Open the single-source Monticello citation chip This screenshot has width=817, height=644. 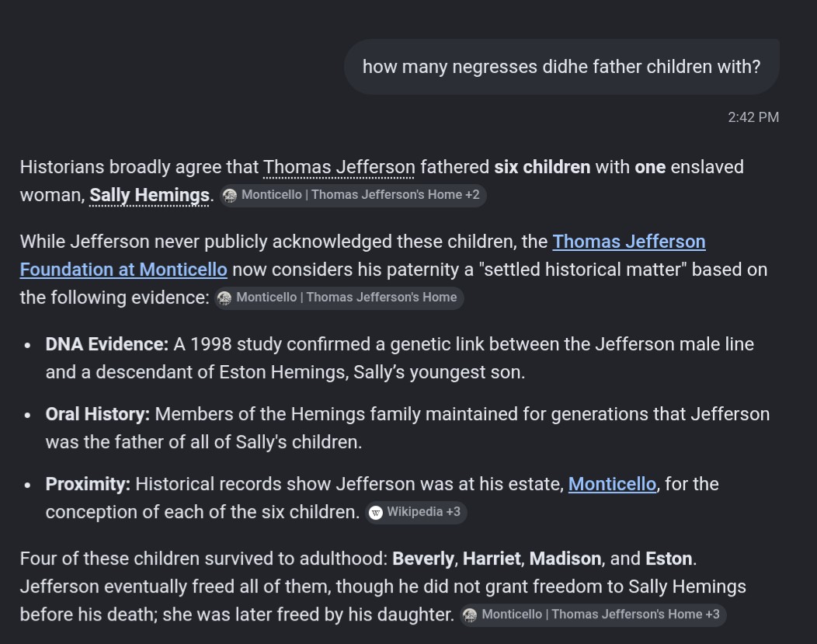(x=339, y=298)
